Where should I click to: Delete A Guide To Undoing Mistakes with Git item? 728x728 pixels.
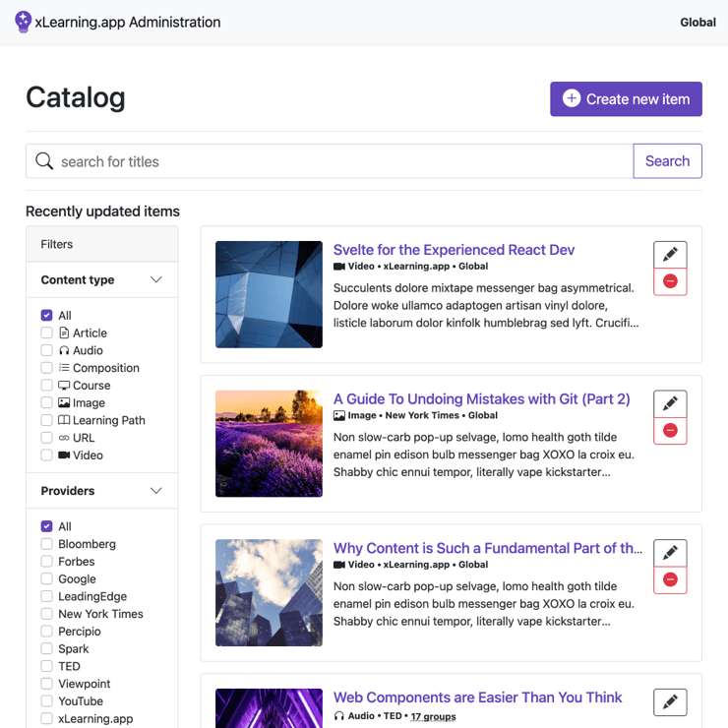(x=670, y=430)
